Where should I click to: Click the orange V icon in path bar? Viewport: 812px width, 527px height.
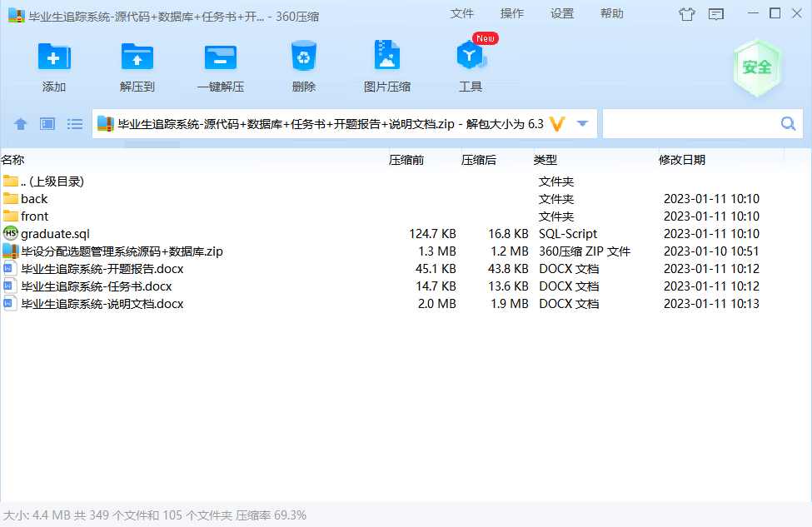[557, 124]
